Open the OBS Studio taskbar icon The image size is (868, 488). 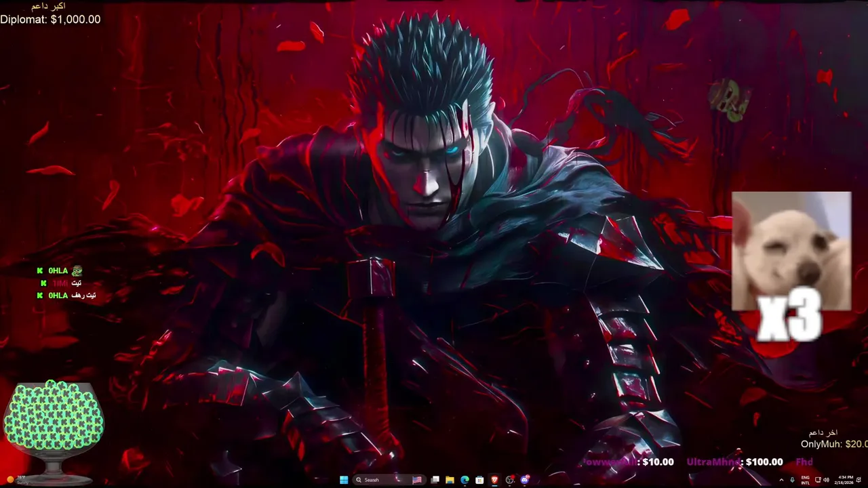pyautogui.click(x=510, y=480)
